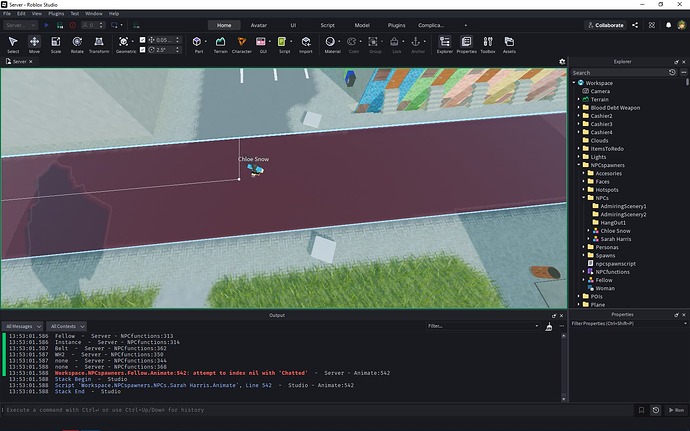
Task: Open the Terrain editor
Action: point(220,44)
